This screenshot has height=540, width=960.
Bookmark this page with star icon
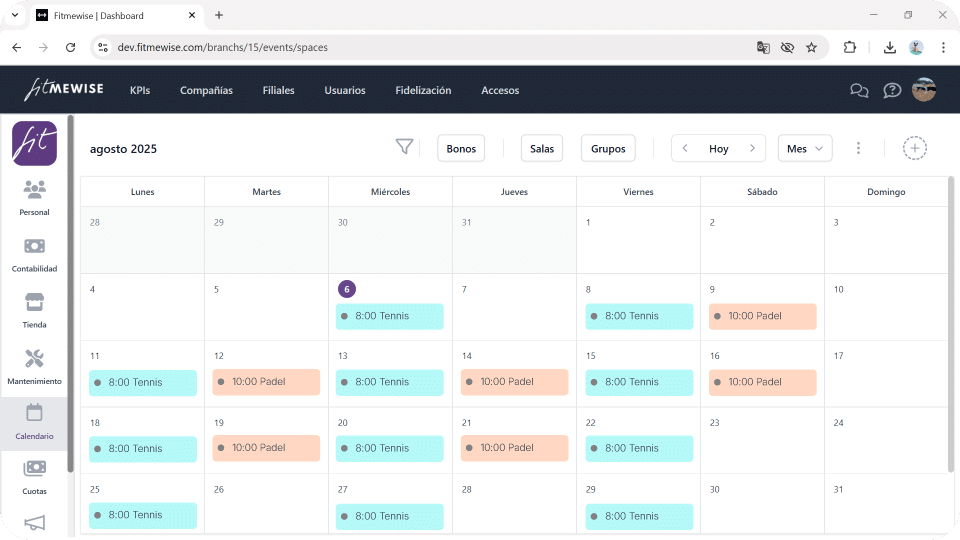point(811,47)
